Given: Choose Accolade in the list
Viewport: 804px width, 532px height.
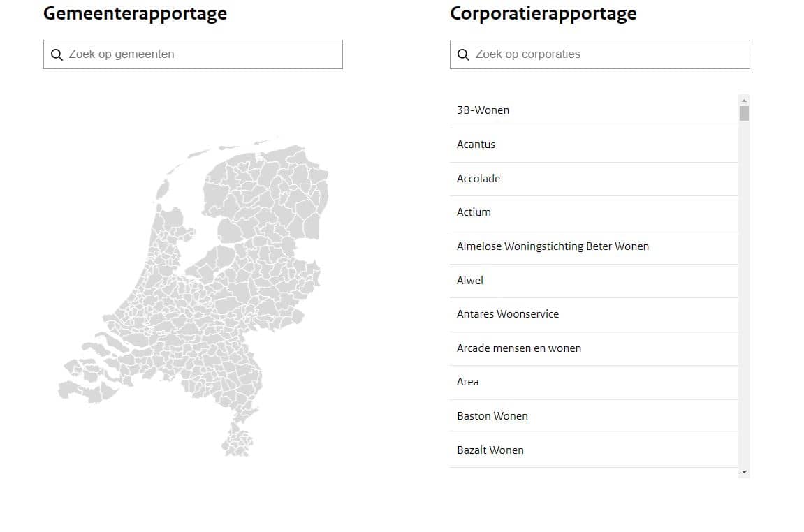Looking at the screenshot, I should tap(478, 179).
